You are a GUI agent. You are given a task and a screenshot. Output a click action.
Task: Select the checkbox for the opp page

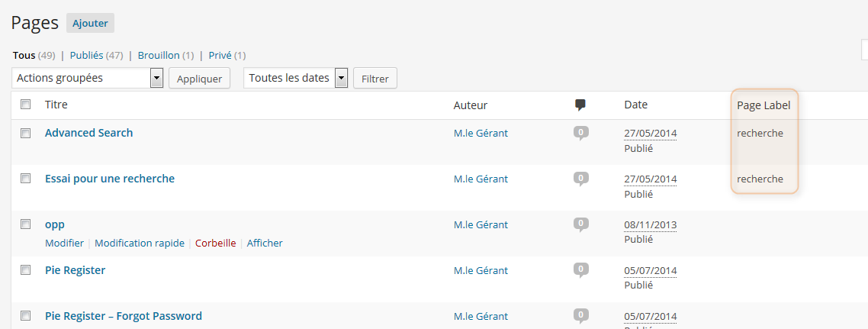[25, 224]
